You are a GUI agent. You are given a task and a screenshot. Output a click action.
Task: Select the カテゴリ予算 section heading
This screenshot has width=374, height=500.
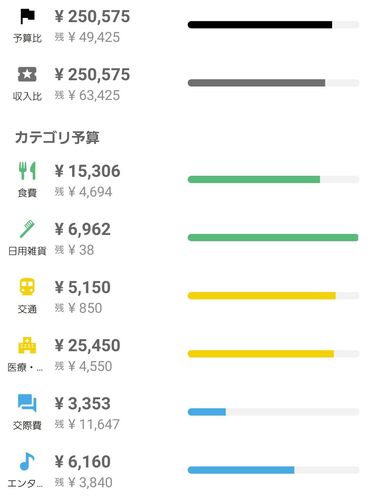click(x=57, y=137)
